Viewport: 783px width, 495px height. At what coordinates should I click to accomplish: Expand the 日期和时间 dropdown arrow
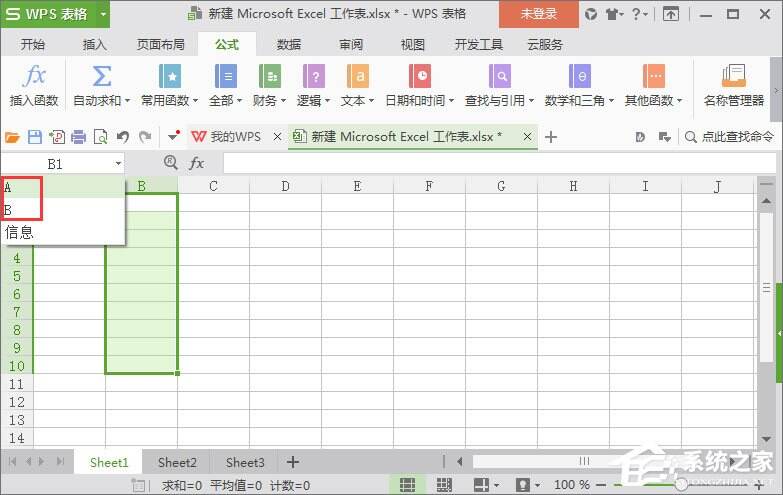click(x=451, y=101)
